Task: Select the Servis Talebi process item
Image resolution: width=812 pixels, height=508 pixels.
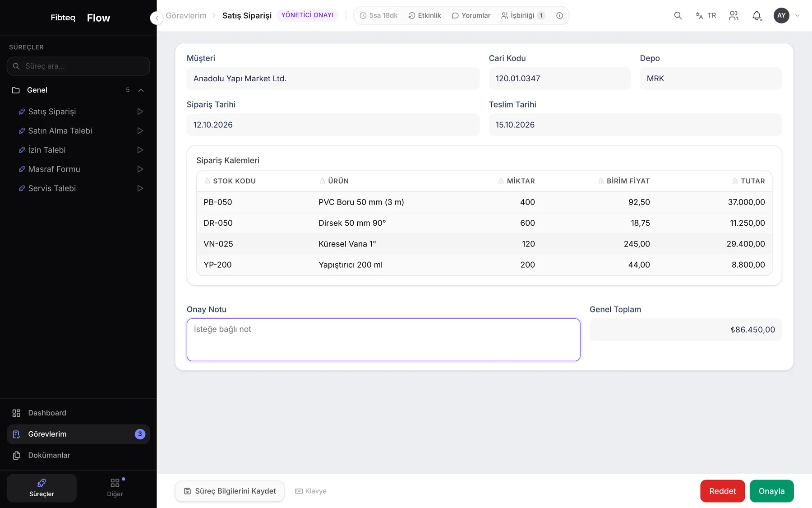Action: coord(52,188)
